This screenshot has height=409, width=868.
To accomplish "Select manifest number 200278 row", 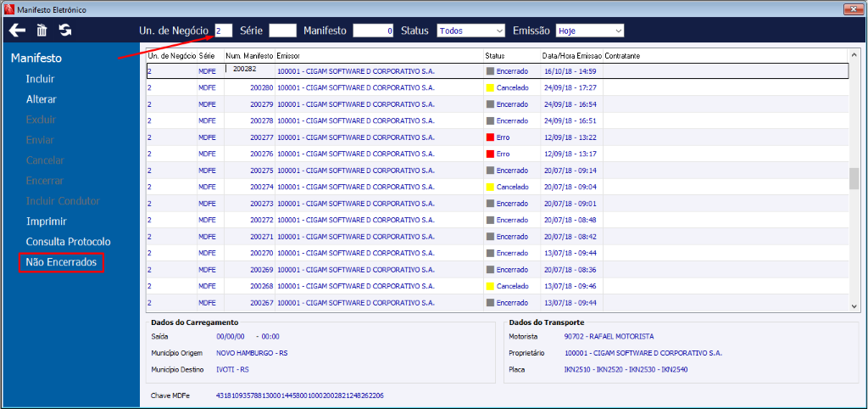I will 497,120.
